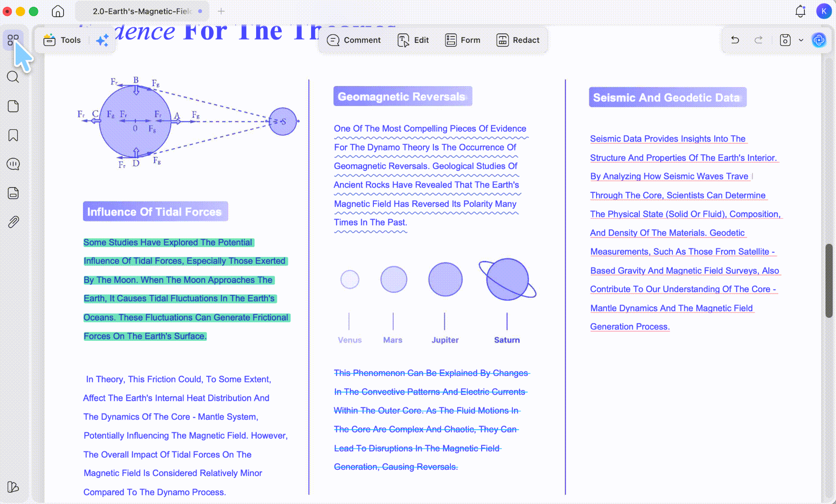Switch to Form mode

(x=463, y=40)
